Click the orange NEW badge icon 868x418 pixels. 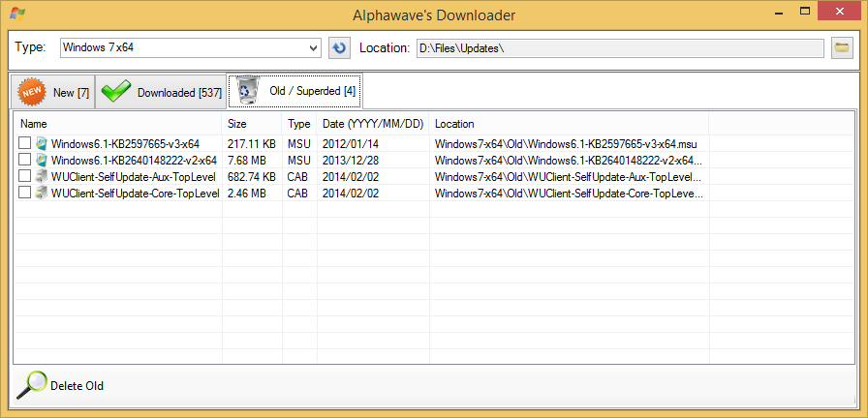point(32,92)
